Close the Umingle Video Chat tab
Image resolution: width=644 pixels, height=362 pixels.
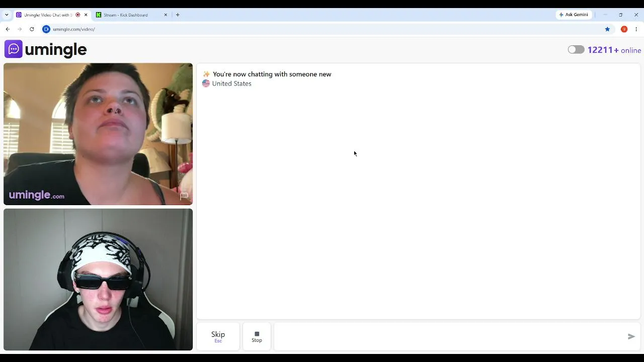(x=86, y=15)
